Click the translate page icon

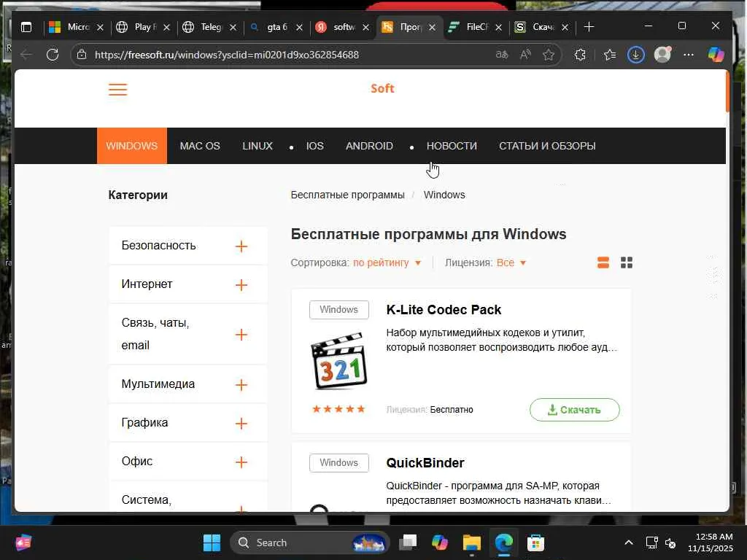(502, 55)
